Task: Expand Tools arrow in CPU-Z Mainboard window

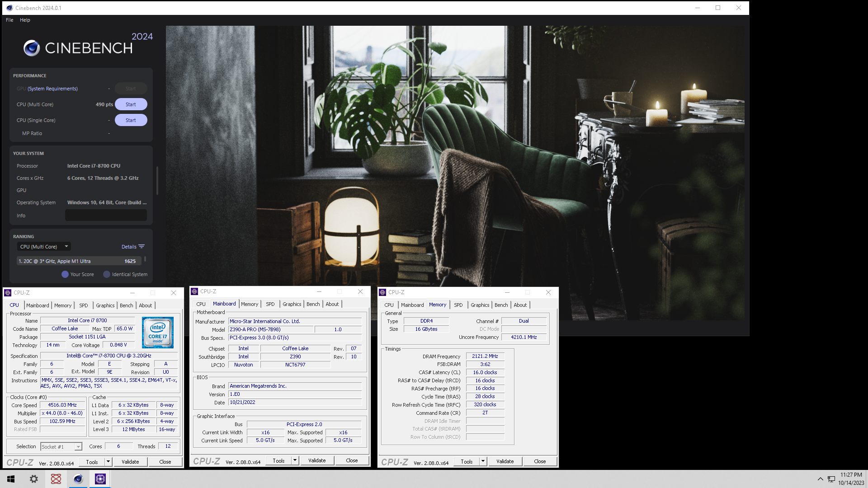Action: (x=295, y=461)
